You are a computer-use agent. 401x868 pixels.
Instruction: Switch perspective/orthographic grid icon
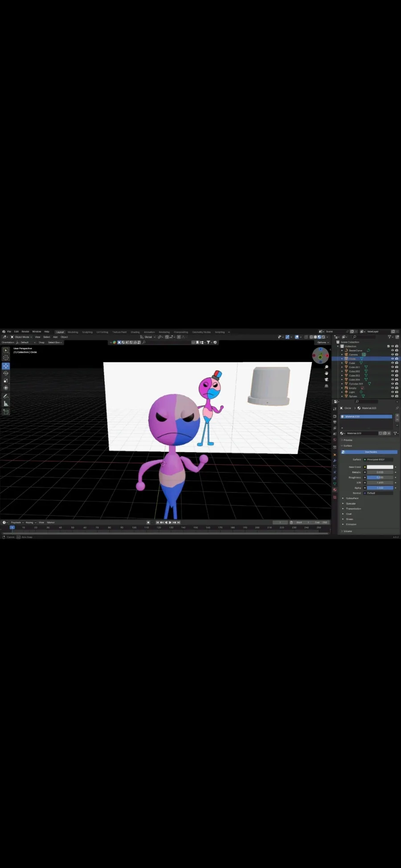pyautogui.click(x=327, y=386)
